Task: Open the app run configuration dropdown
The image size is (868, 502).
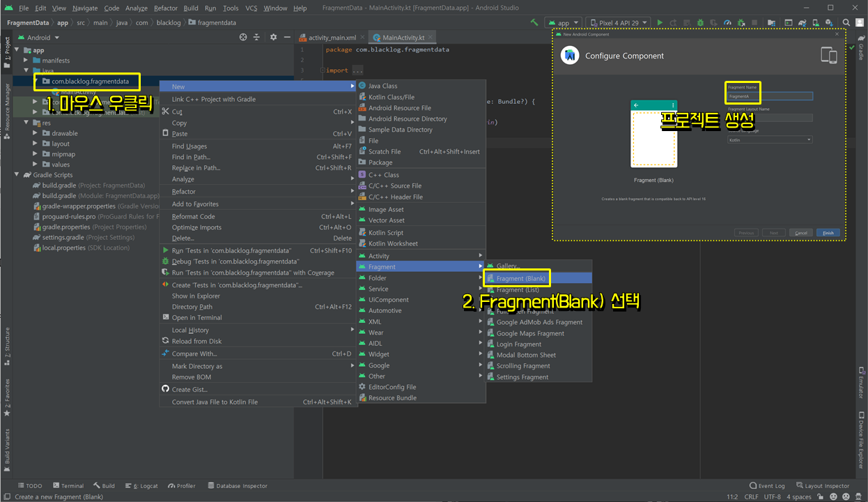Action: tap(563, 22)
